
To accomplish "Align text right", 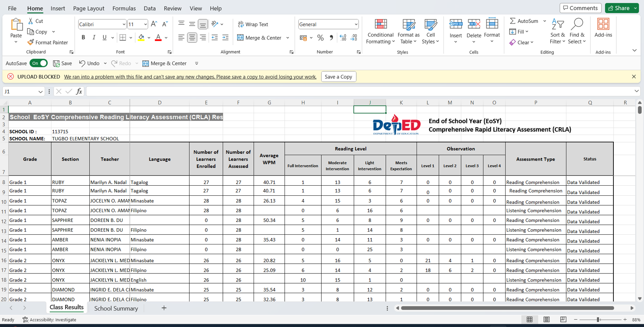I will 203,37.
